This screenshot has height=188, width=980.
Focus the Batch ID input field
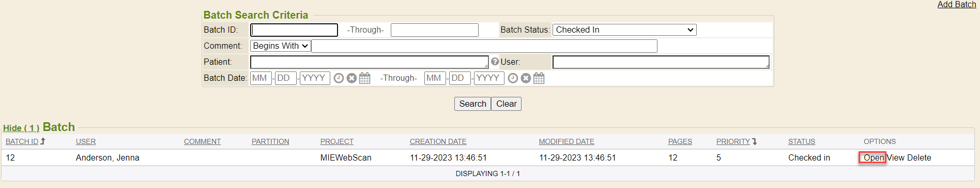[294, 30]
